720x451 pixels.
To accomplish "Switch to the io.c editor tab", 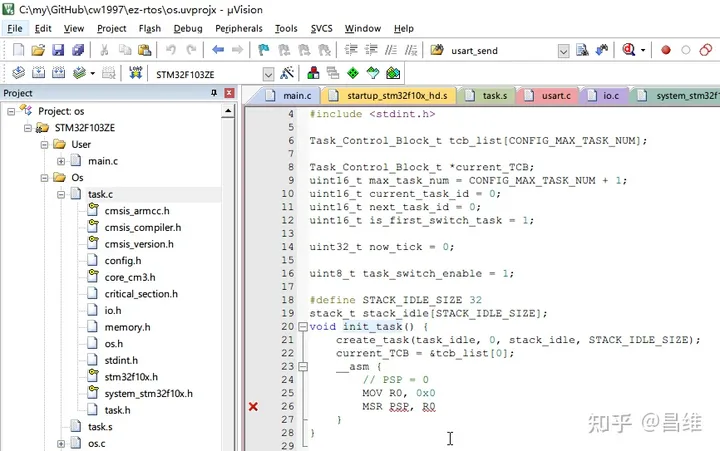I will [605, 96].
